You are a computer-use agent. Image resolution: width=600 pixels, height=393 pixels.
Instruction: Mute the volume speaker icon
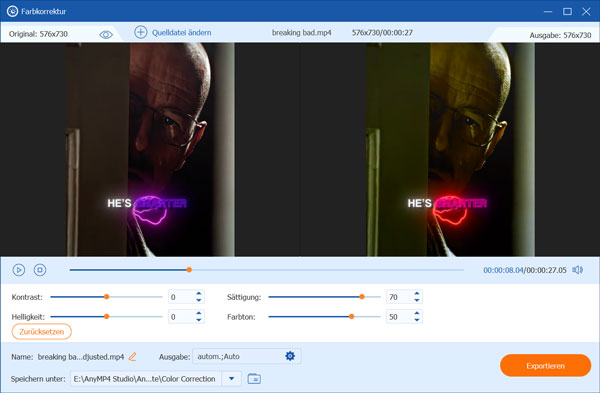(577, 270)
